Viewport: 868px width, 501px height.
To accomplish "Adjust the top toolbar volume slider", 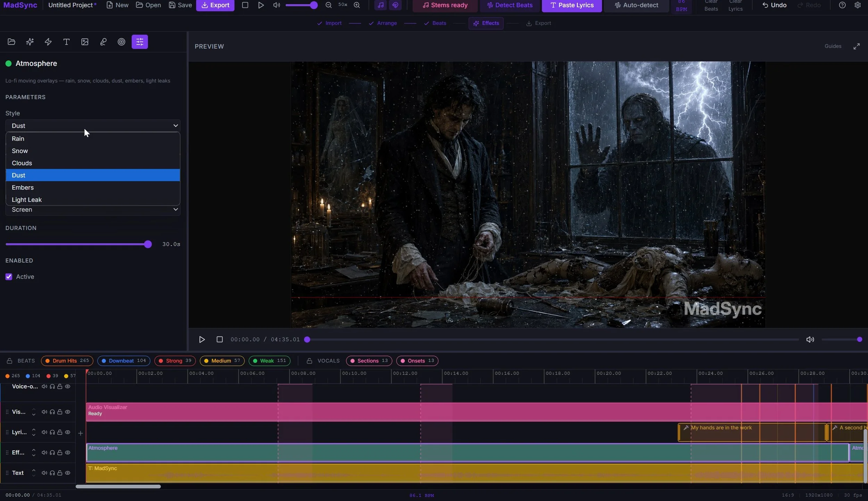I will 301,5.
